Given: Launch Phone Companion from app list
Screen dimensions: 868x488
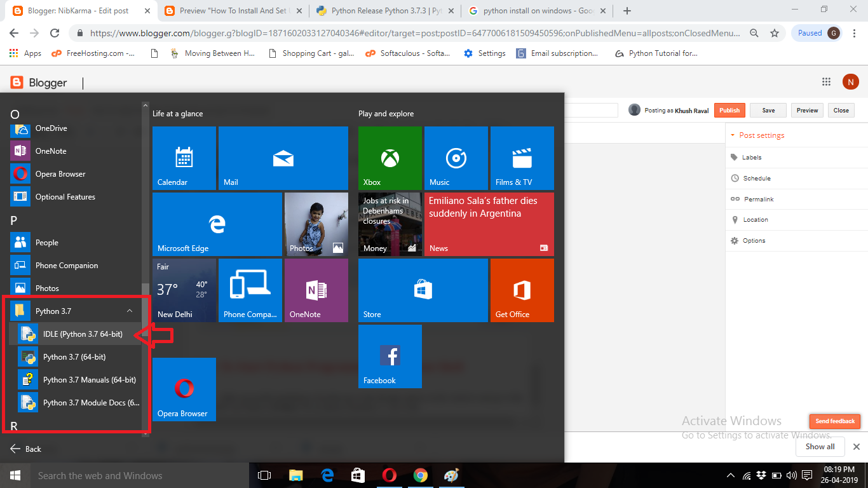Looking at the screenshot, I should [x=75, y=266].
